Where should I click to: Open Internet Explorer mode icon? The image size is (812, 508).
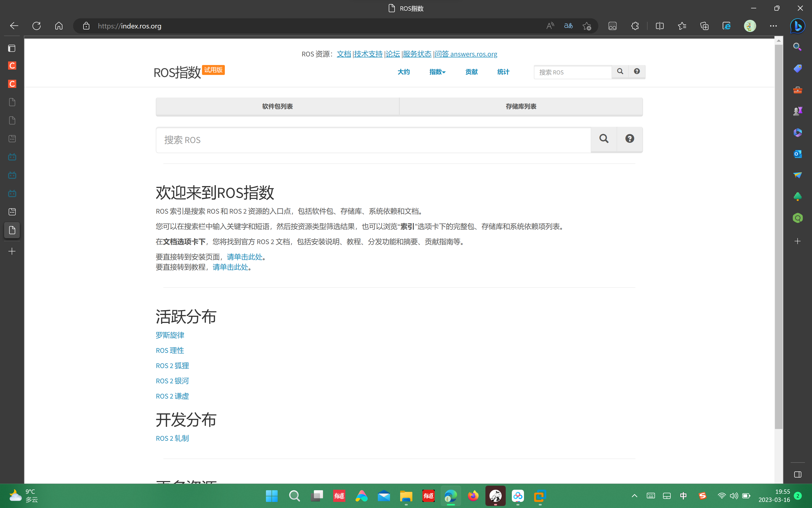(x=726, y=26)
